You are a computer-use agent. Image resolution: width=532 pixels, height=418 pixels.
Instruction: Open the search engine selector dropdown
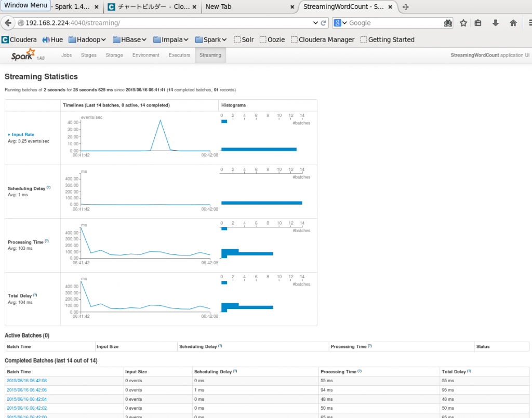click(341, 23)
